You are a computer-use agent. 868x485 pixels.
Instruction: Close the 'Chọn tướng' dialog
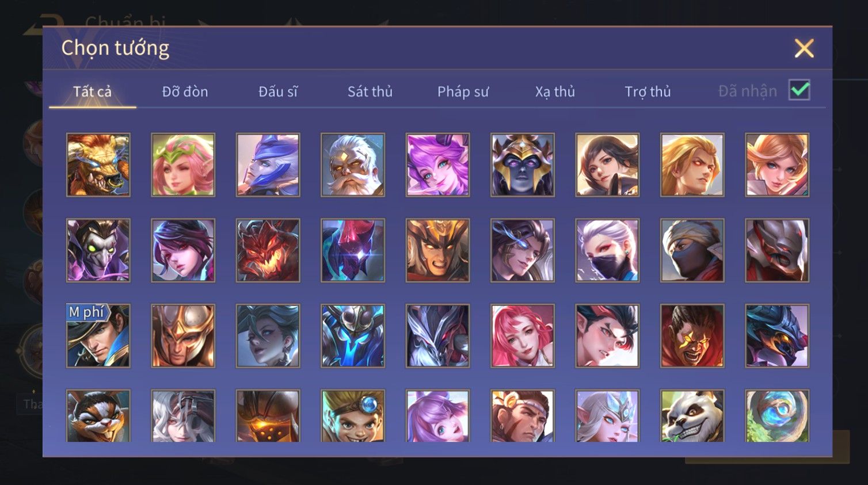click(804, 48)
